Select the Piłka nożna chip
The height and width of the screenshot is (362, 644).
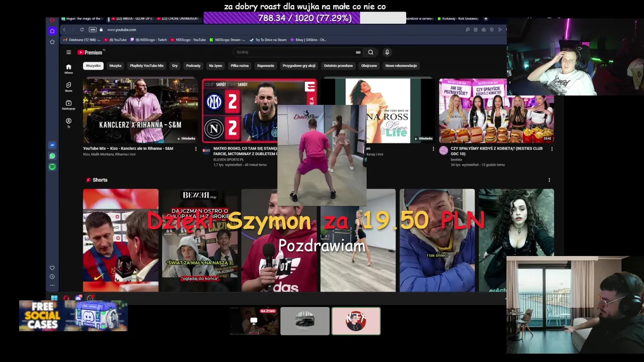[239, 66]
